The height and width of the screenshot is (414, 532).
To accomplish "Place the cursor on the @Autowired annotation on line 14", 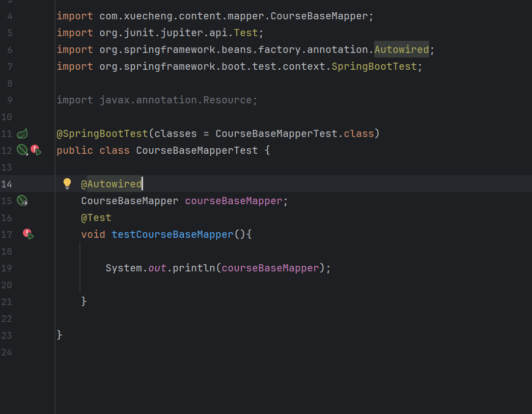I will click(x=111, y=184).
